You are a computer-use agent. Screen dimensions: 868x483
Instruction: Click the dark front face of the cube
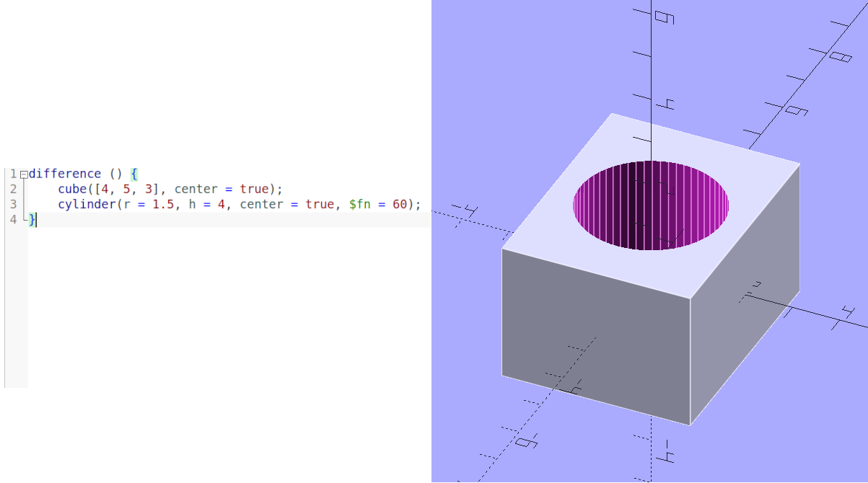pos(596,335)
